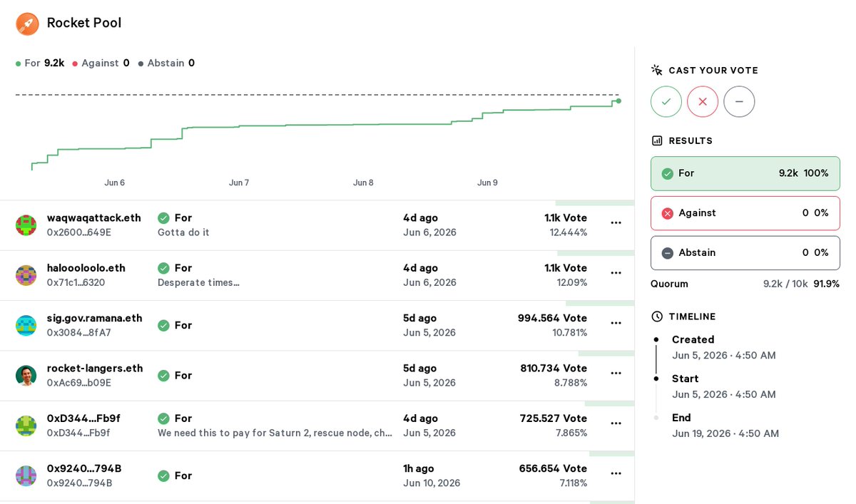The height and width of the screenshot is (504, 856).
Task: Click the address 0xAc69...b09E
Action: coord(79,383)
